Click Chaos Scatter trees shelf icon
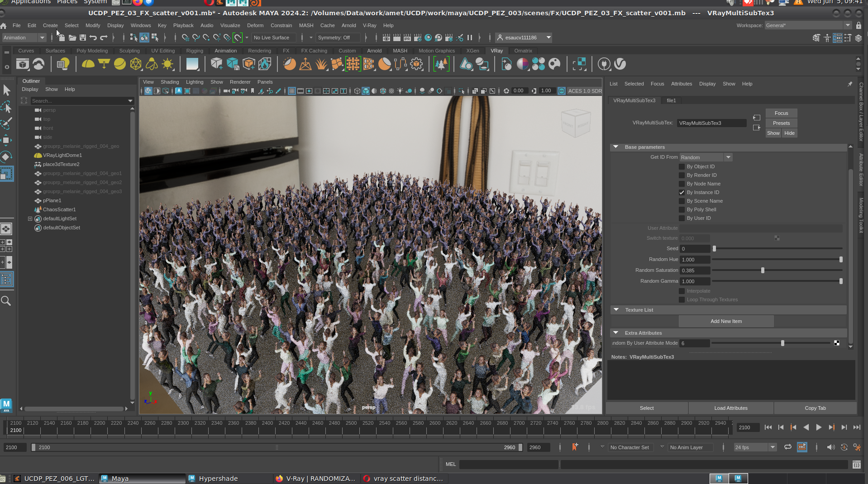 pyautogui.click(x=441, y=64)
